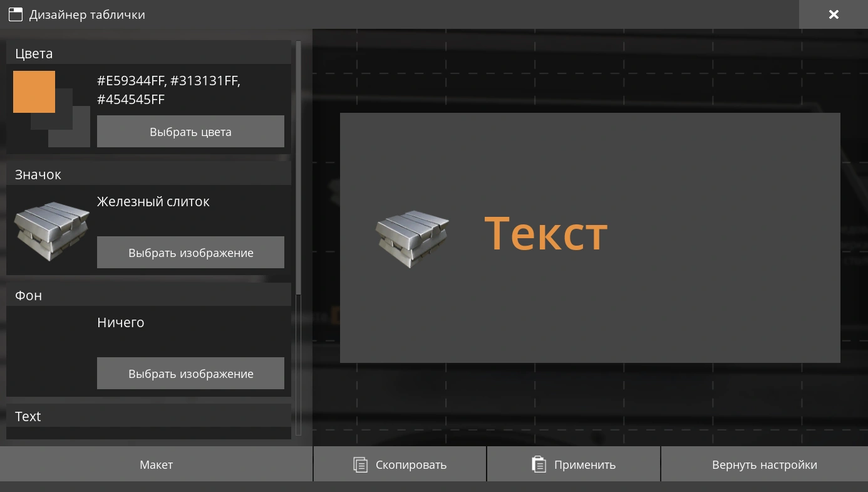Click the window icon beside the Дизайнер таблички title
This screenshot has width=868, height=492.
pyautogui.click(x=15, y=14)
